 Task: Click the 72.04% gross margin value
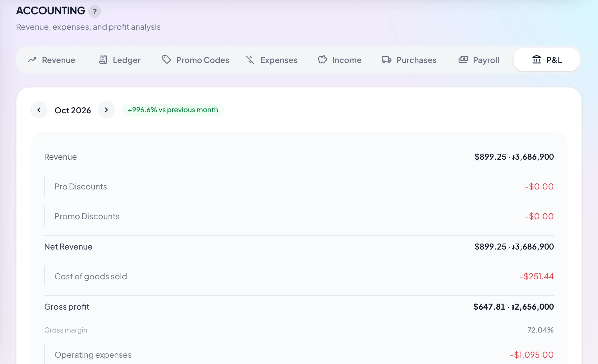click(540, 330)
